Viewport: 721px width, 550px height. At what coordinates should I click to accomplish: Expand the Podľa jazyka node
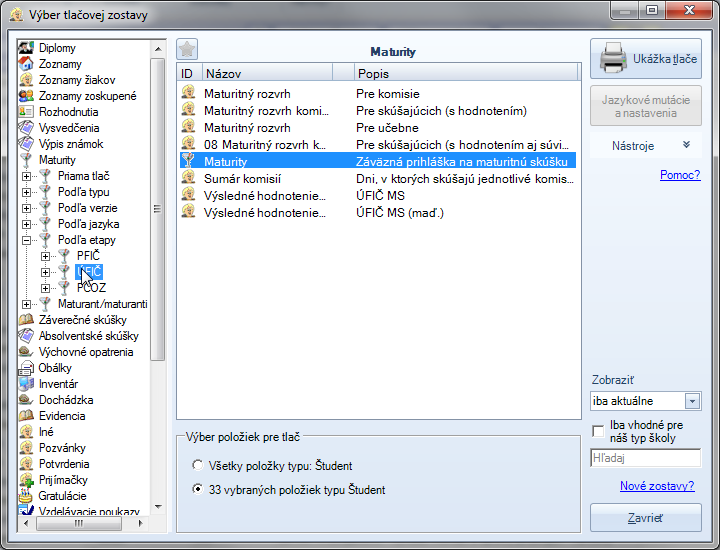click(x=27, y=224)
